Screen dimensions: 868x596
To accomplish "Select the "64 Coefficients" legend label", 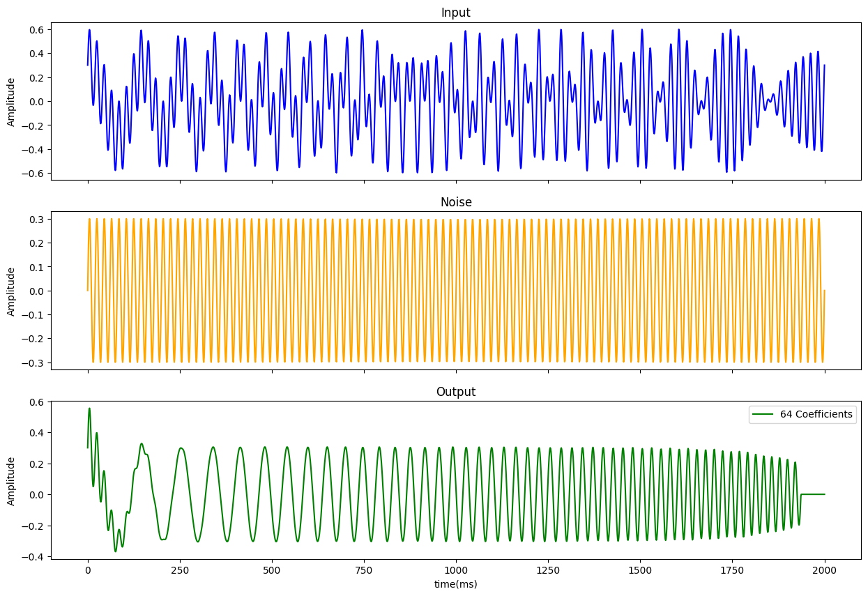I will 816,414.
